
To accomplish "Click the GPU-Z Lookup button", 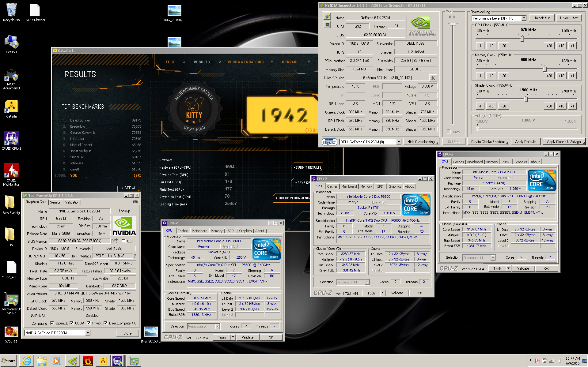I will [124, 211].
